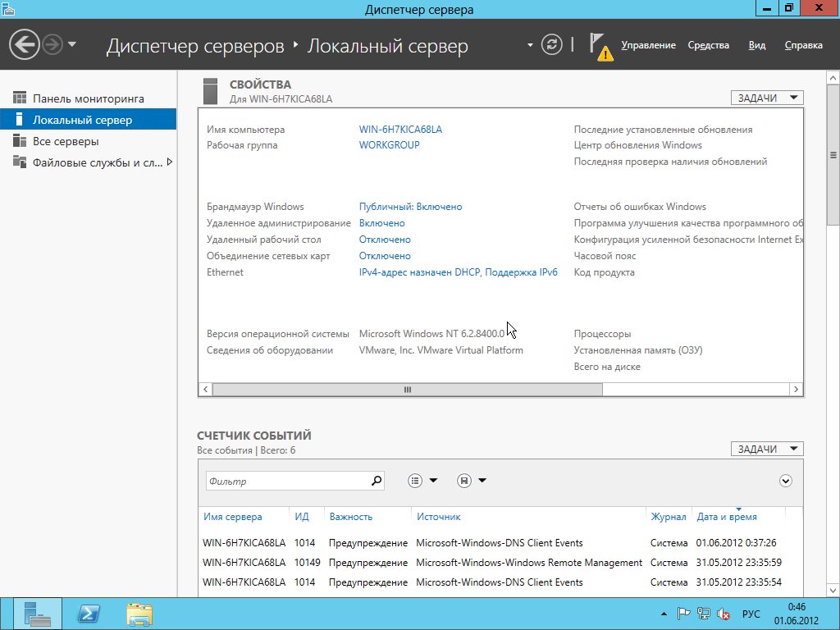Sort by Важность column header
This screenshot has height=630, width=840.
pos(351,517)
